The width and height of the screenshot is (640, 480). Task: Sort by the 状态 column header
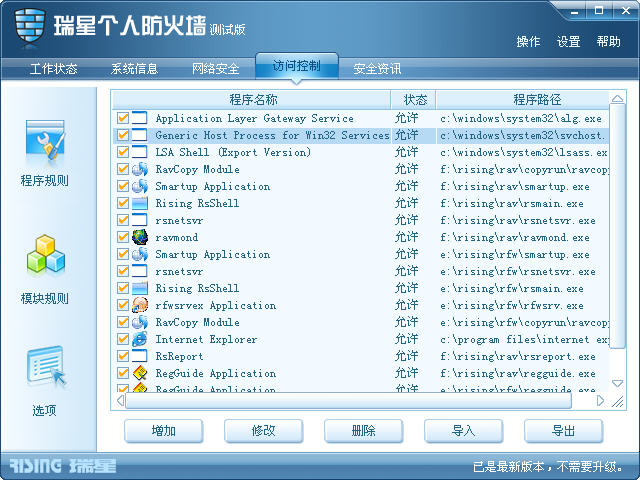(x=414, y=100)
